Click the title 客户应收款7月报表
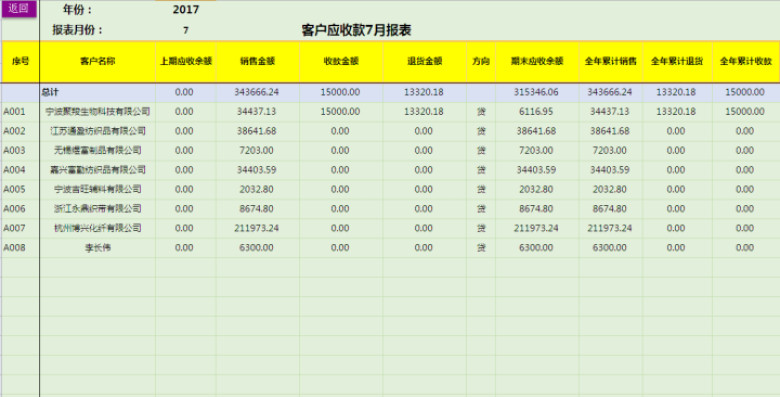This screenshot has height=397, width=780. click(x=356, y=30)
